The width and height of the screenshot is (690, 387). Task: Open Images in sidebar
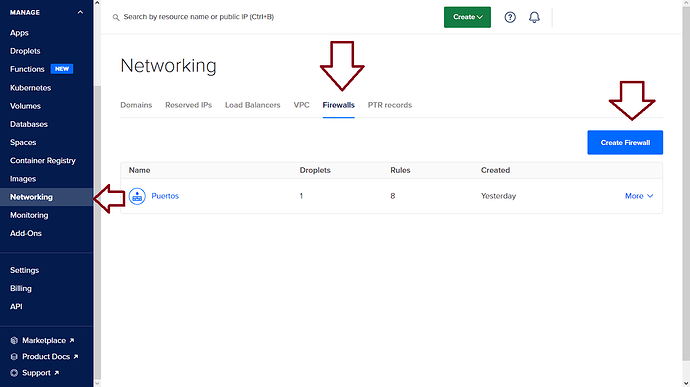coord(23,179)
